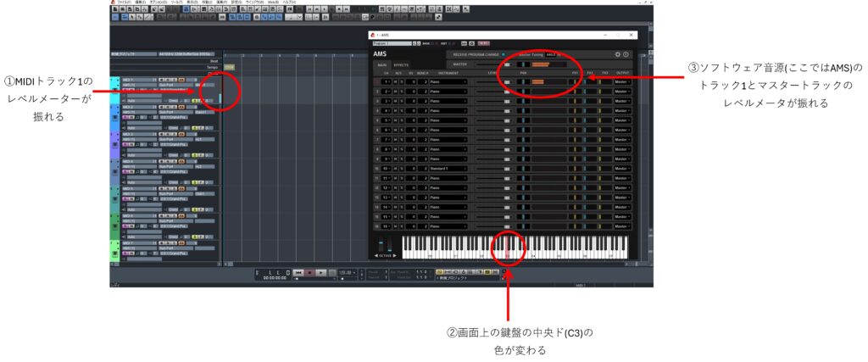Click the AMS info icon
The image size is (868, 362).
(x=626, y=54)
